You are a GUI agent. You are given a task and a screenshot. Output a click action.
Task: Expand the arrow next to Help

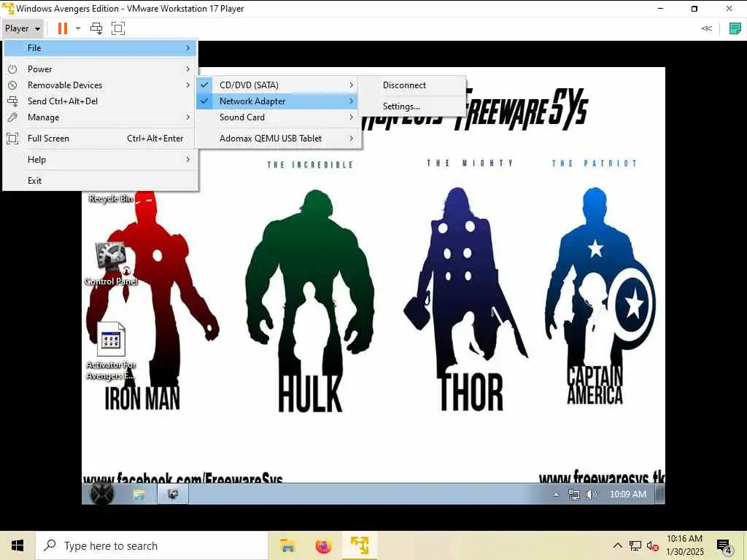tap(188, 160)
